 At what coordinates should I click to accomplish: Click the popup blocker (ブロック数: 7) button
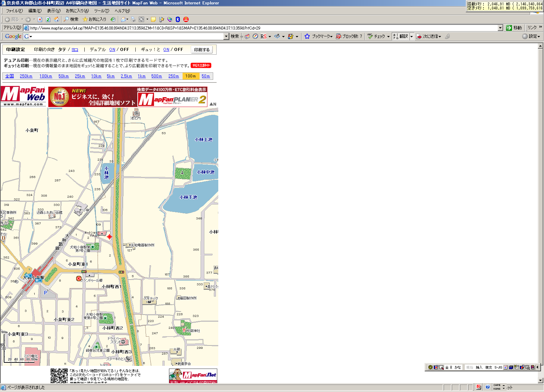pyautogui.click(x=349, y=36)
